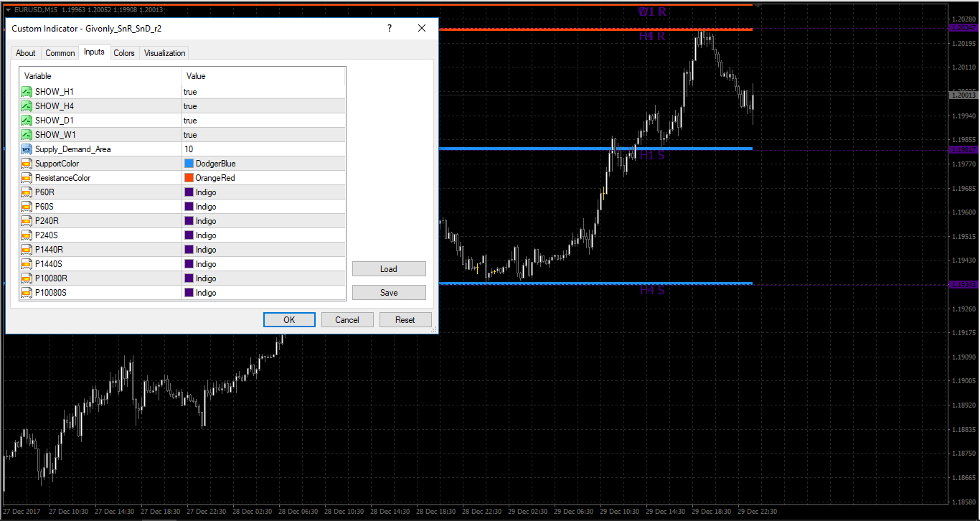Select the OrangeRed ResistanceColor swatch
Viewport: 980px width, 521px height.
[x=189, y=178]
